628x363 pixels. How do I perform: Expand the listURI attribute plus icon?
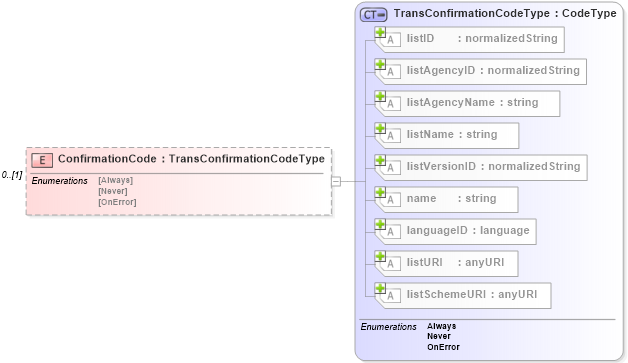point(380,256)
